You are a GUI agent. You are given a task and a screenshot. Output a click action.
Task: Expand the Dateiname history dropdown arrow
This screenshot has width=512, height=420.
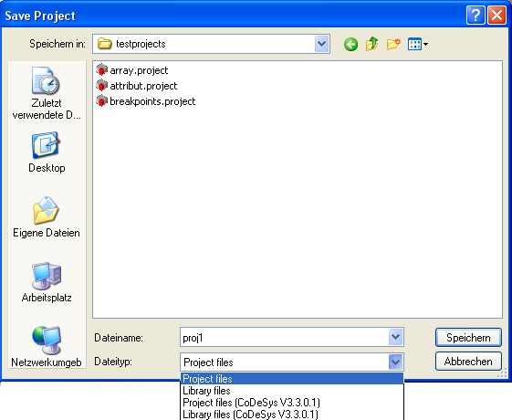[396, 337]
